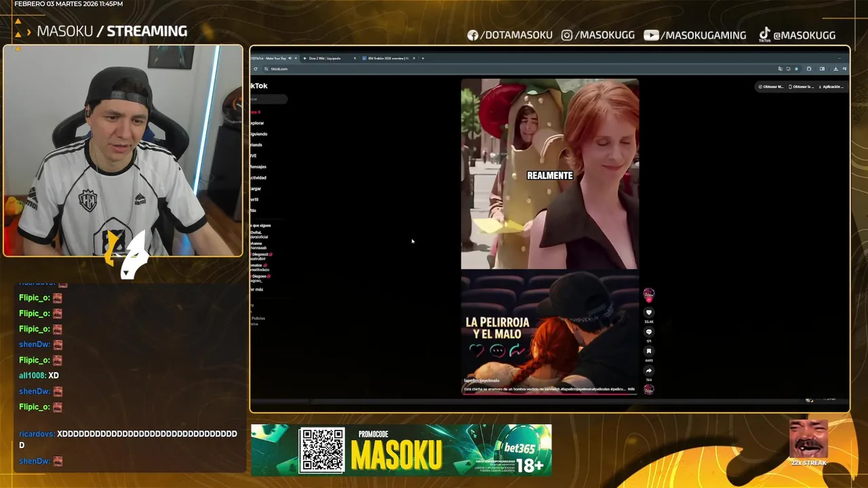868x488 pixels.
Task: Reload the page in the browser
Action: (x=256, y=69)
